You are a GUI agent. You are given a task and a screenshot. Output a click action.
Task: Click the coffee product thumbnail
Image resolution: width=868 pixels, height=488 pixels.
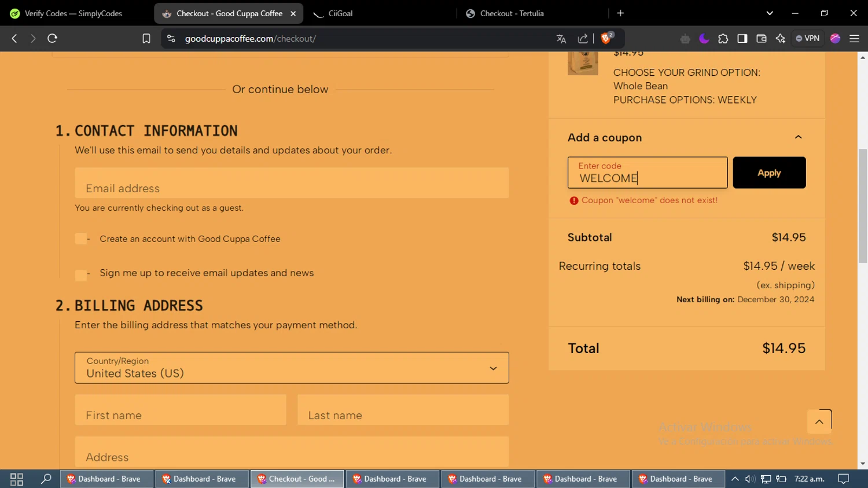click(x=583, y=64)
